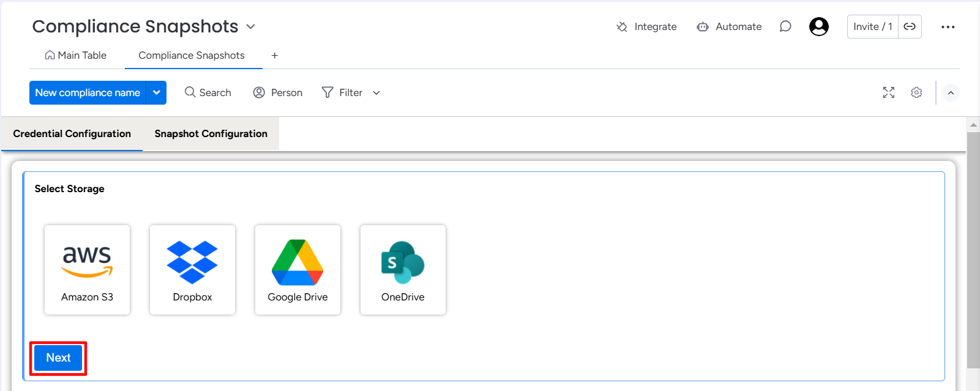The image size is (980, 391).
Task: Expand the Filter options chevron
Action: pyautogui.click(x=376, y=93)
